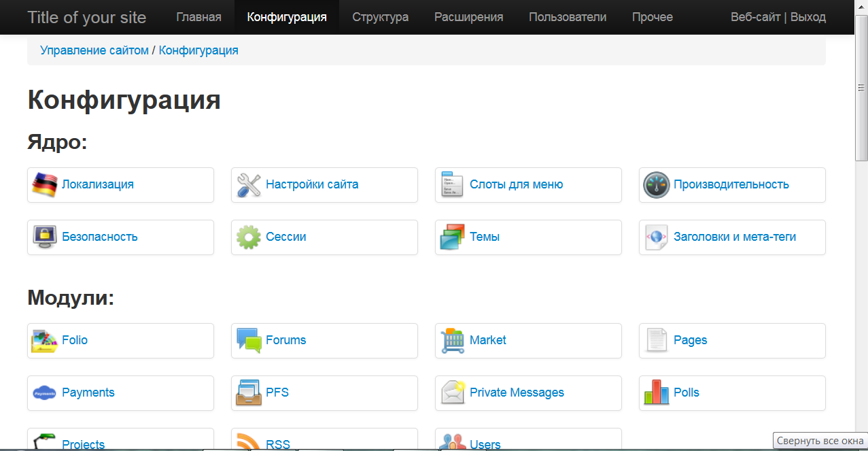Viewport: 868px width, 451px height.
Task: Open RSS module configuration link
Action: coord(278,444)
